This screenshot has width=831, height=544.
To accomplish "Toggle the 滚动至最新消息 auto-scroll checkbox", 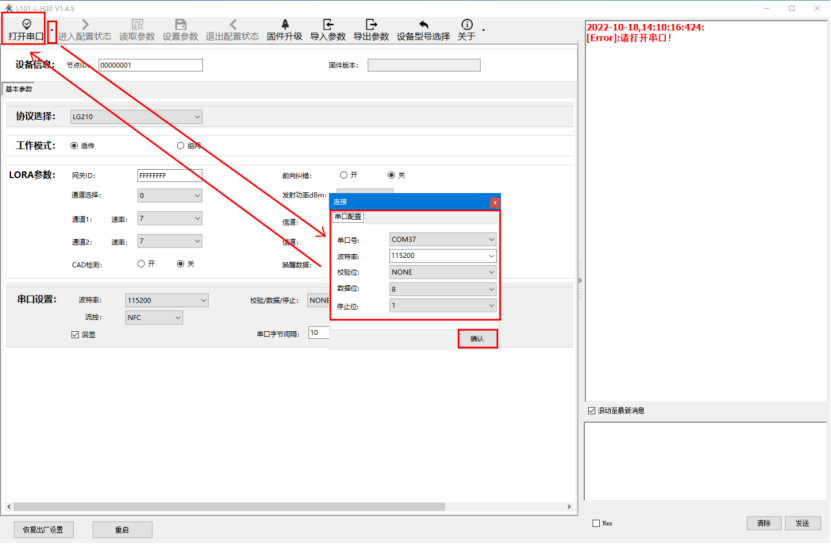I will (x=591, y=410).
